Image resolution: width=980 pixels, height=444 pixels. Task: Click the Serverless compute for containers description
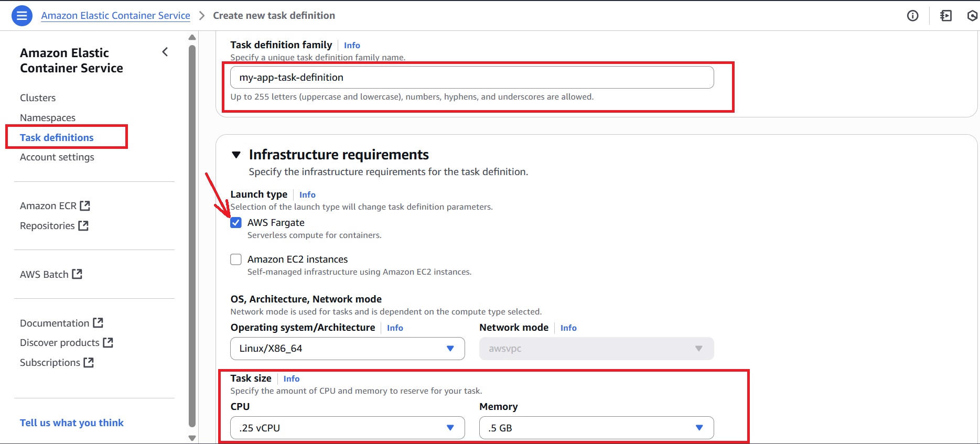point(315,235)
